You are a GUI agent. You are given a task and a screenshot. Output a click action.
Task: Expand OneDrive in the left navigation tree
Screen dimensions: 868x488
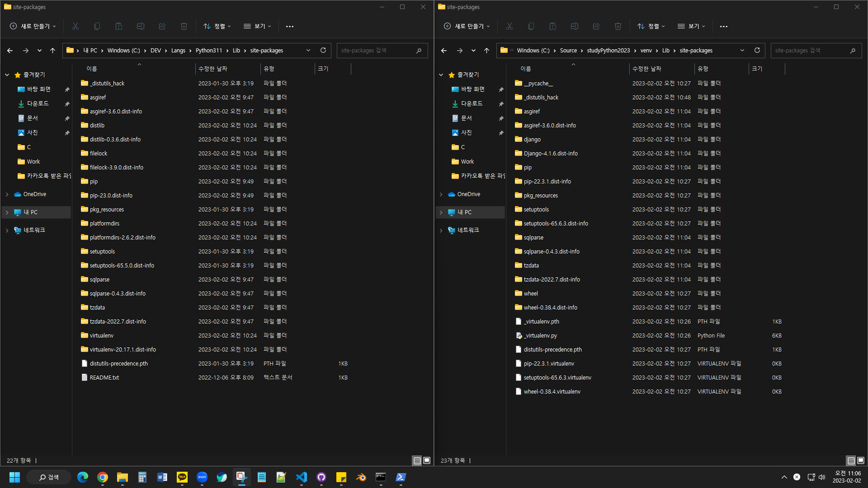pyautogui.click(x=7, y=194)
